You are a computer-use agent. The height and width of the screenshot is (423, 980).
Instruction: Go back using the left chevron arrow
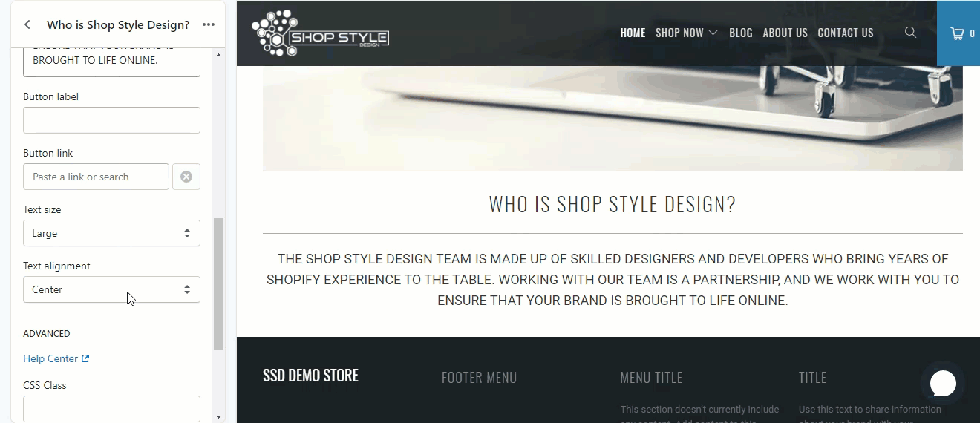coord(27,24)
